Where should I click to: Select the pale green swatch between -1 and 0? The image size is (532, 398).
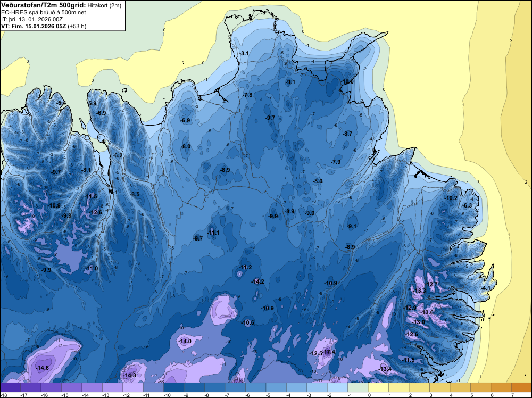[x=358, y=387]
